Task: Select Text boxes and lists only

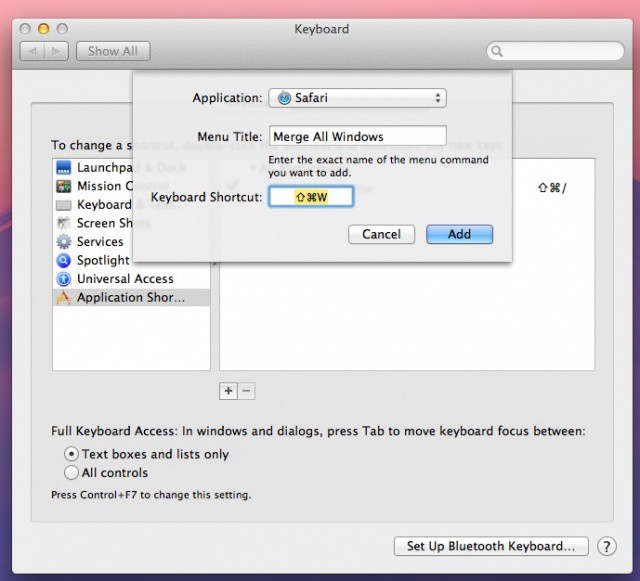Action: click(72, 454)
